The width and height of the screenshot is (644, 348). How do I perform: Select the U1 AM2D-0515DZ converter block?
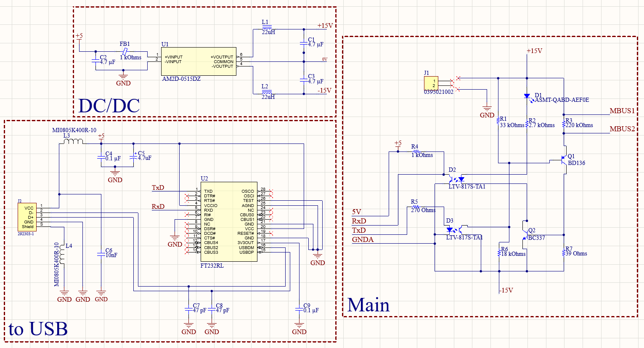click(x=199, y=61)
